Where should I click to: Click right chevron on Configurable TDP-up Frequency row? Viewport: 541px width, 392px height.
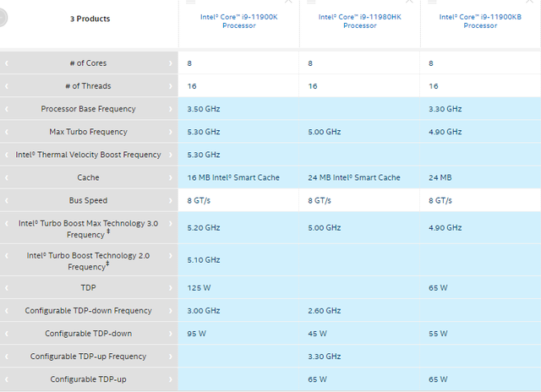pos(171,357)
